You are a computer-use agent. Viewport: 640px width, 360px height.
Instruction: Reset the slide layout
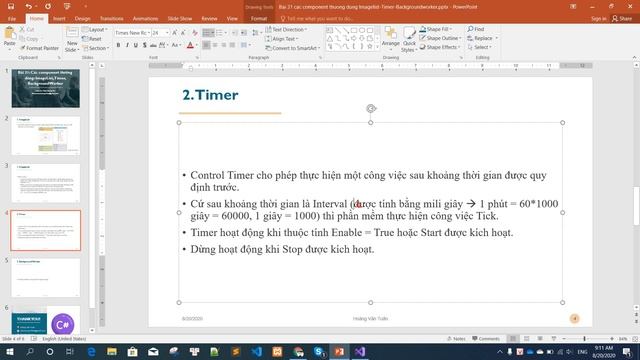92,39
